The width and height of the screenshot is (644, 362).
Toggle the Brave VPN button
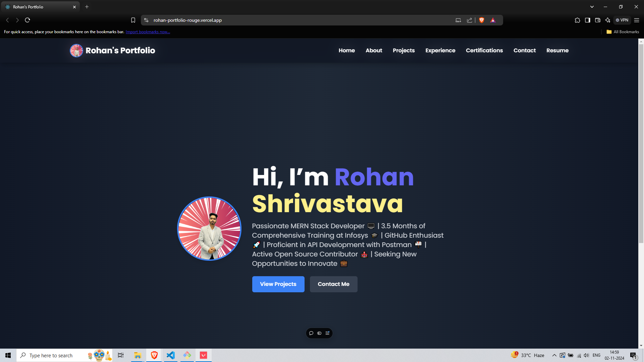622,20
